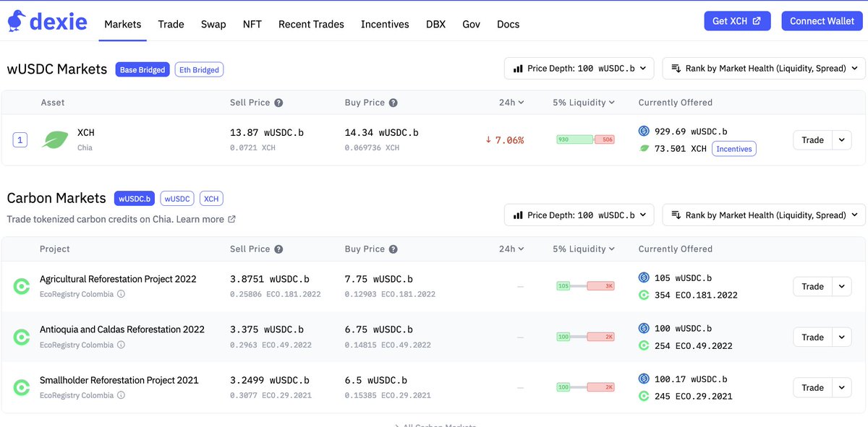The height and width of the screenshot is (427, 868).
Task: Click the carbon icon beside 254 ECO.49.2022
Action: [x=644, y=345]
